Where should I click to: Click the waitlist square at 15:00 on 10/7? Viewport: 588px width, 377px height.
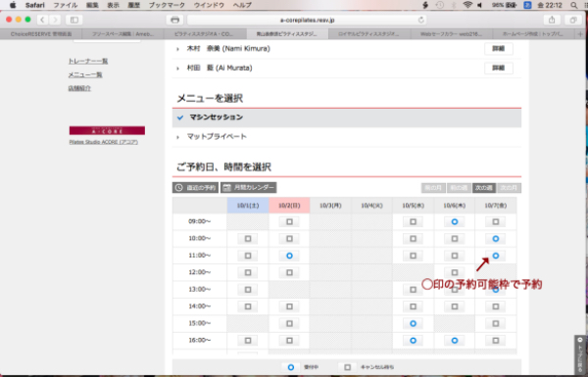click(x=496, y=324)
